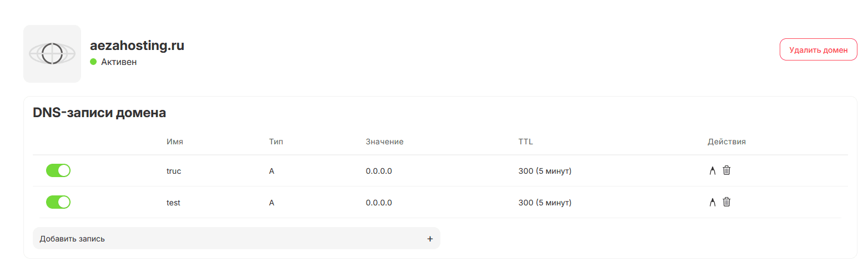Select the test record TTL value
868x277 pixels.
[x=545, y=203]
